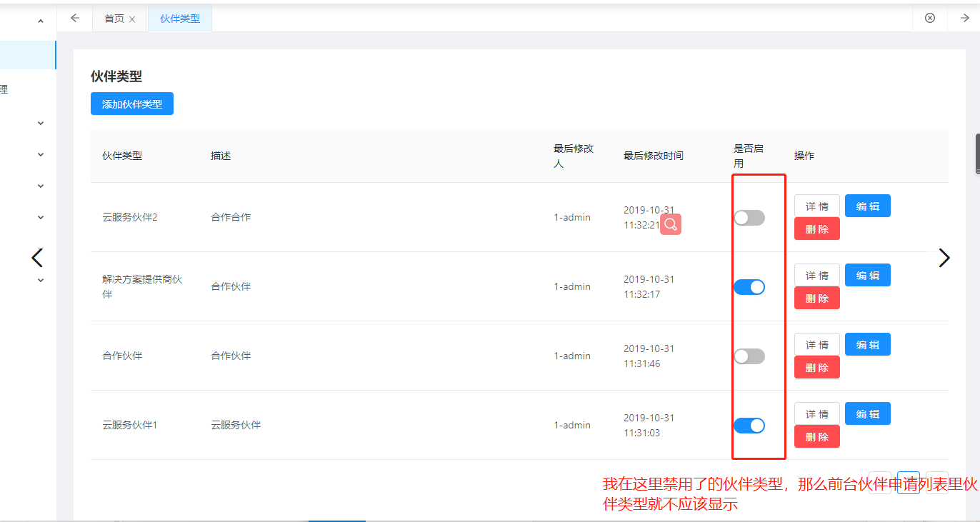Close the 首页 tab with its X
The height and width of the screenshot is (522, 980).
(132, 19)
